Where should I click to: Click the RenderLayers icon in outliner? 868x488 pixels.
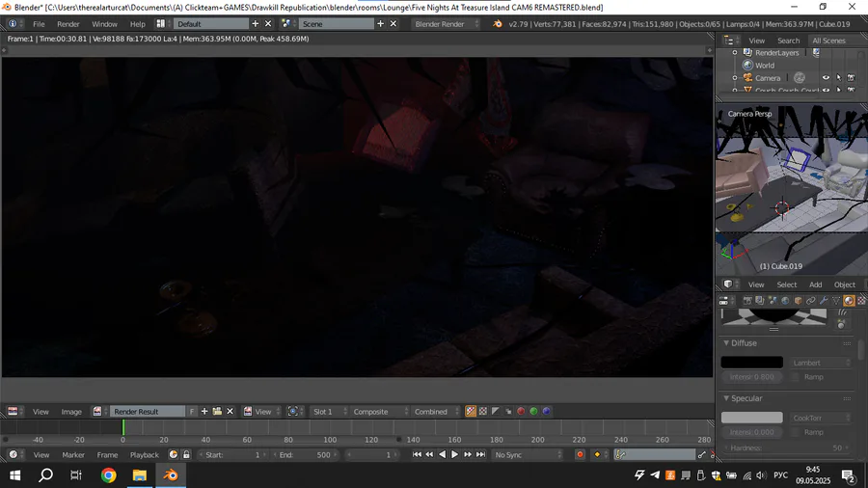coord(747,53)
